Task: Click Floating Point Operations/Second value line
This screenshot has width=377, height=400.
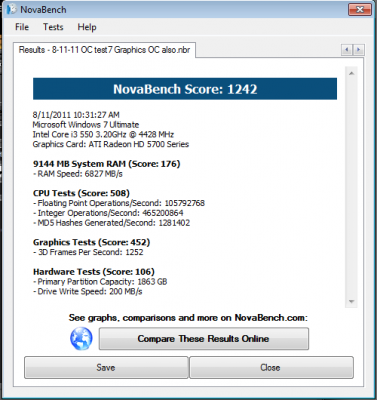Action: tap(119, 203)
